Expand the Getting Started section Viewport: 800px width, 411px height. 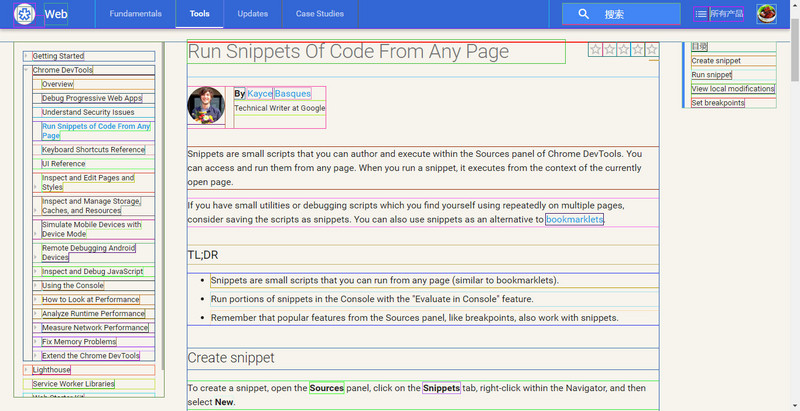[27, 56]
